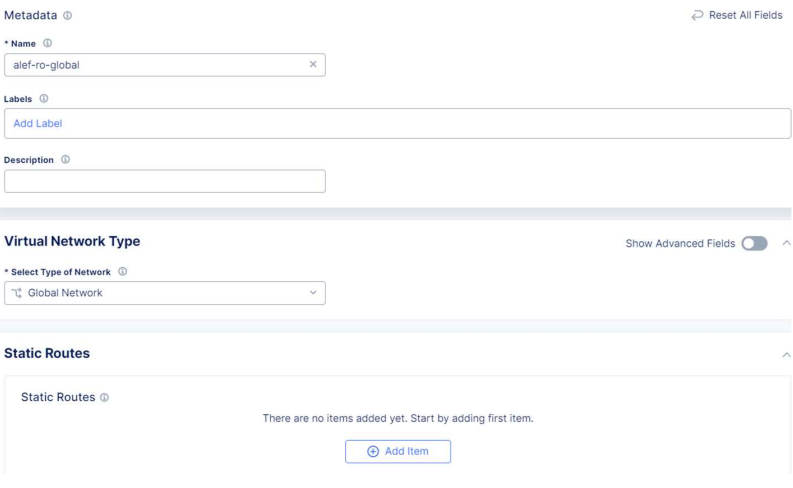
Task: Click the network icon in the type selector
Action: (x=17, y=293)
